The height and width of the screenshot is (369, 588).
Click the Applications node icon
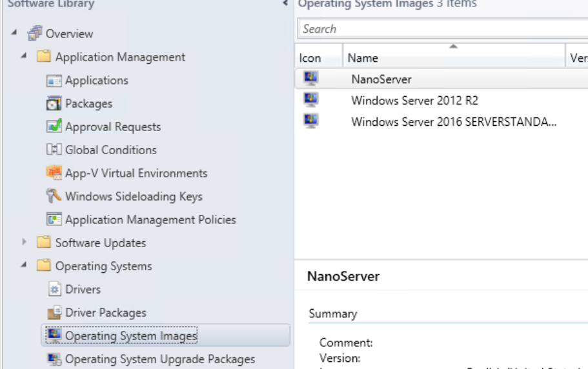[x=54, y=80]
